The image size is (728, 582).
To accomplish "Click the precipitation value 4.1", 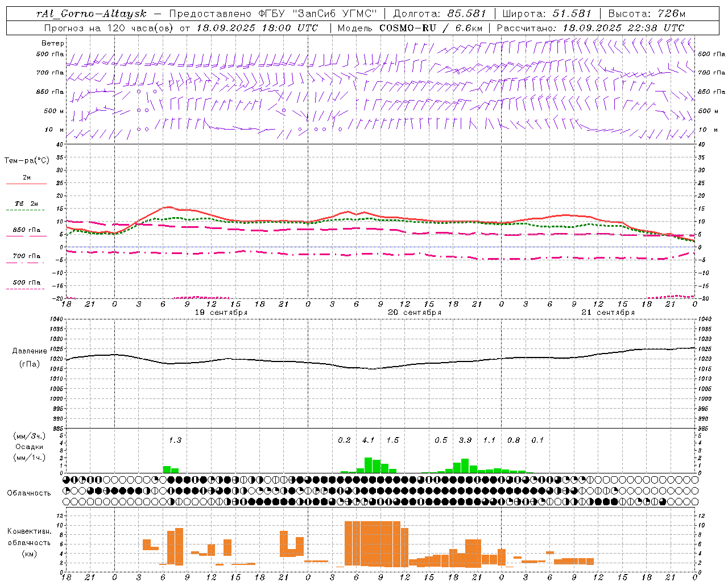I will tap(368, 440).
